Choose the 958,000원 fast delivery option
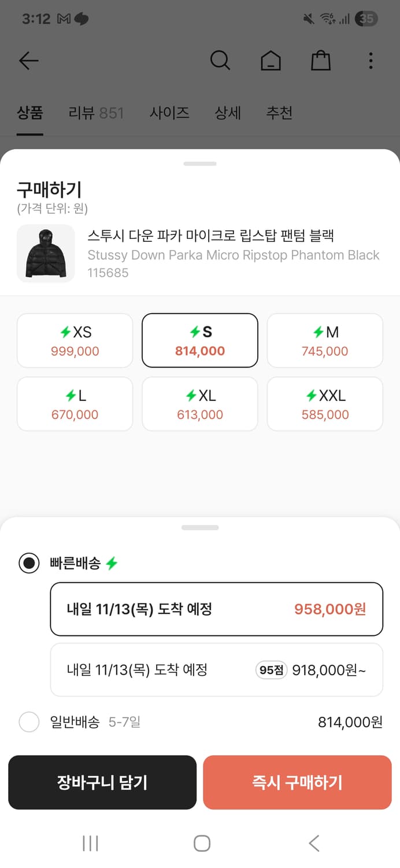The height and width of the screenshot is (868, 400). tap(216, 609)
